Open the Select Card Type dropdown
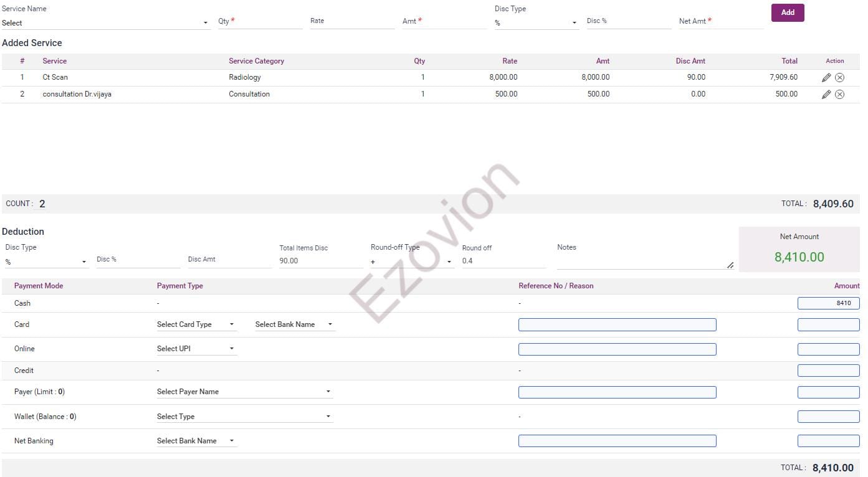 coord(196,324)
